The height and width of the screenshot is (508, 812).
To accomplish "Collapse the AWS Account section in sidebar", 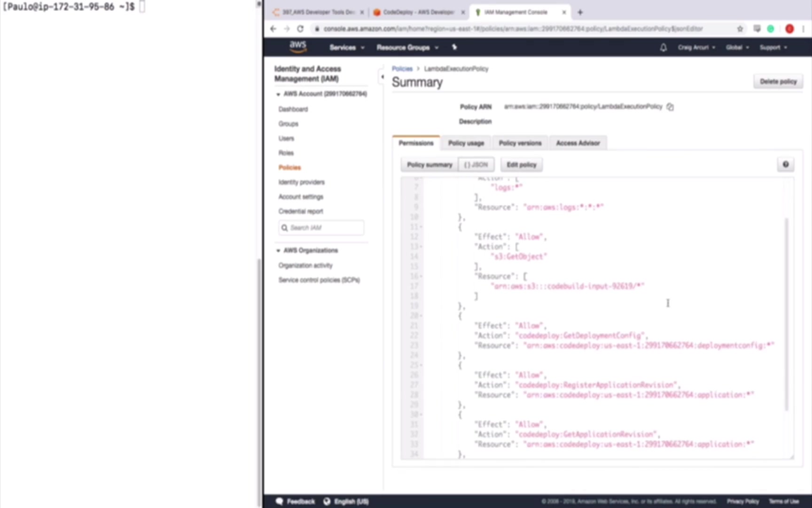I will tap(278, 94).
